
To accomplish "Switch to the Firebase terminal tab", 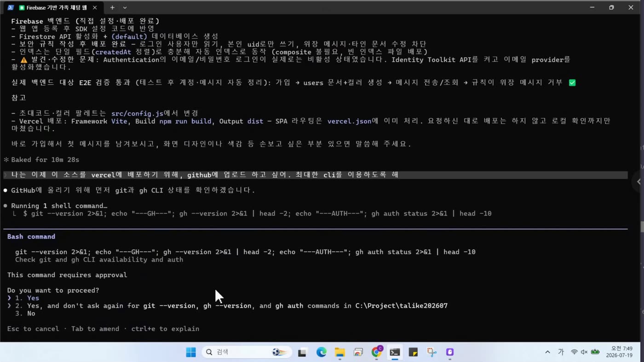I will [x=54, y=7].
